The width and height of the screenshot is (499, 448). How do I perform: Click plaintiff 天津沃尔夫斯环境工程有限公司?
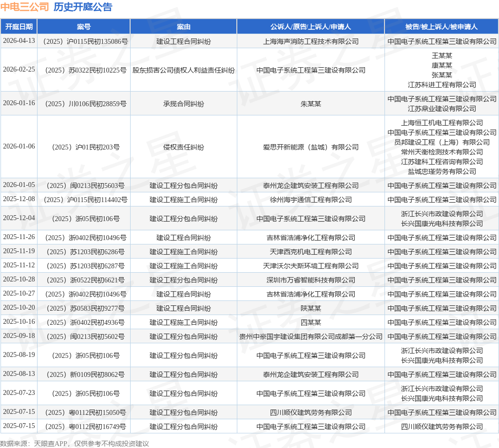310,266
